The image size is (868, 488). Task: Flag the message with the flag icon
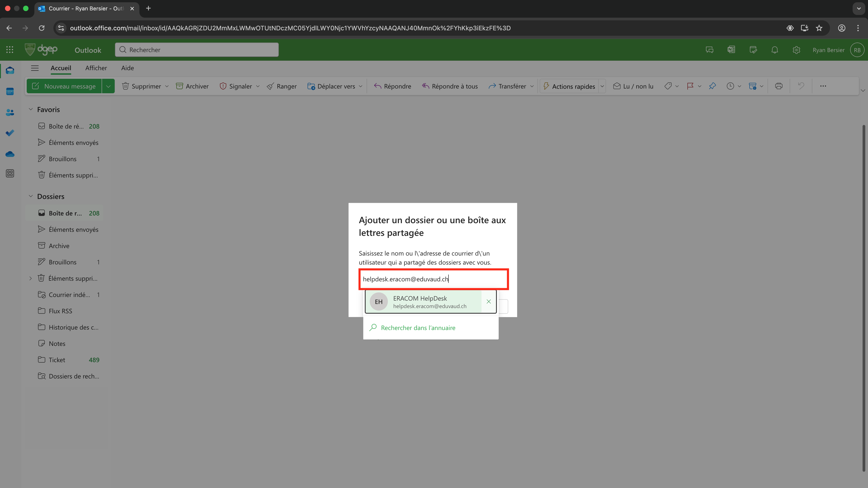click(x=690, y=86)
